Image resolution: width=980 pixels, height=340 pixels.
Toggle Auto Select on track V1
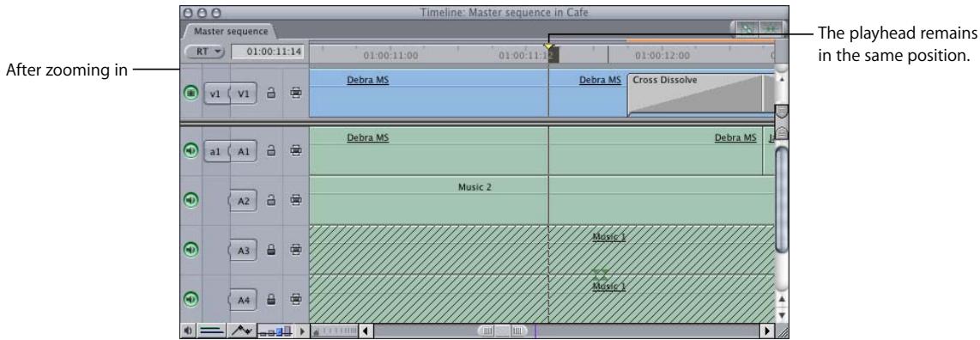point(295,94)
